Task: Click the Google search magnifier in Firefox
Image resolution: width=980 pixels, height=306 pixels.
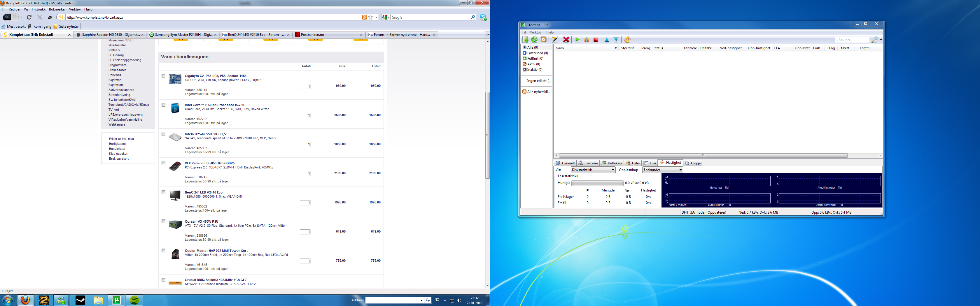Action: point(473,17)
